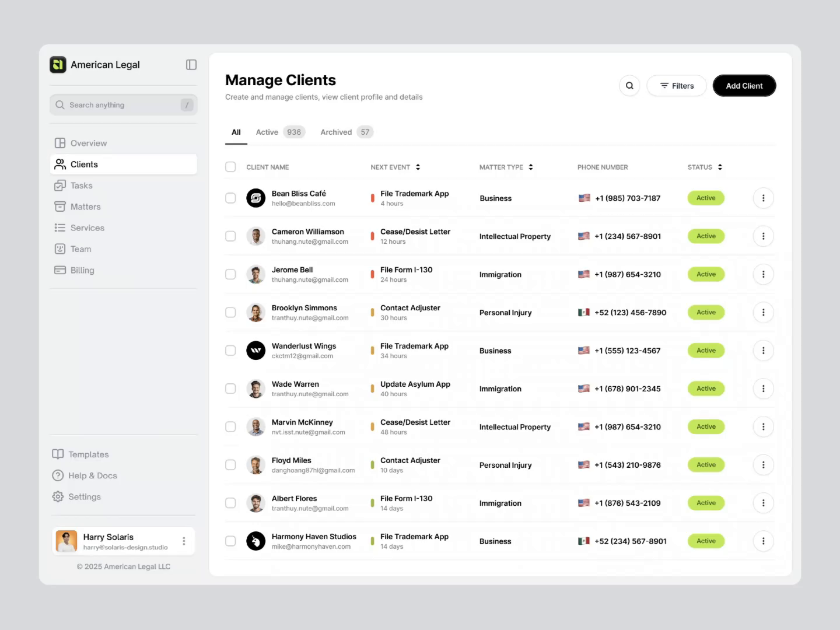
Task: Click the magnifier search icon beside Filters
Action: (629, 86)
